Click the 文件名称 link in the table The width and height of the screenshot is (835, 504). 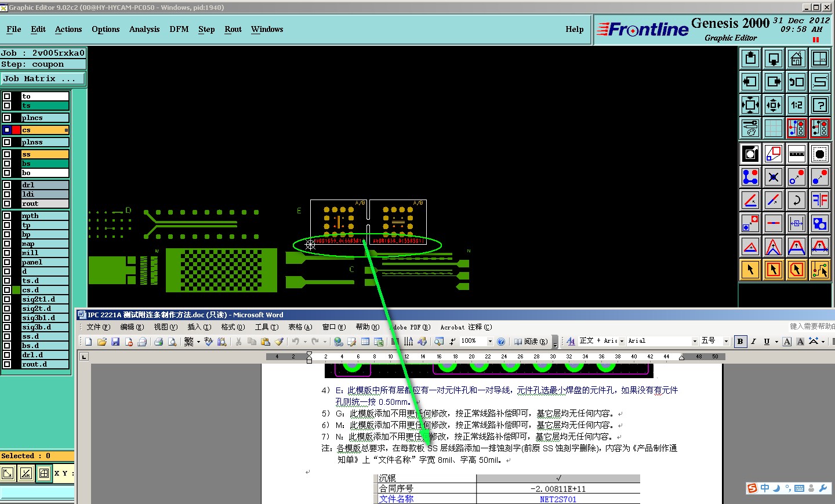pyautogui.click(x=397, y=499)
